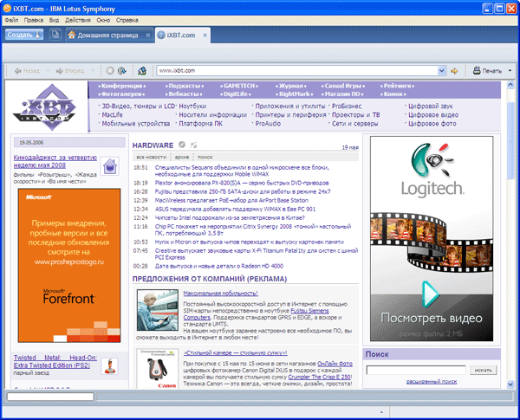Close the iXBT.com tab

click(205, 36)
